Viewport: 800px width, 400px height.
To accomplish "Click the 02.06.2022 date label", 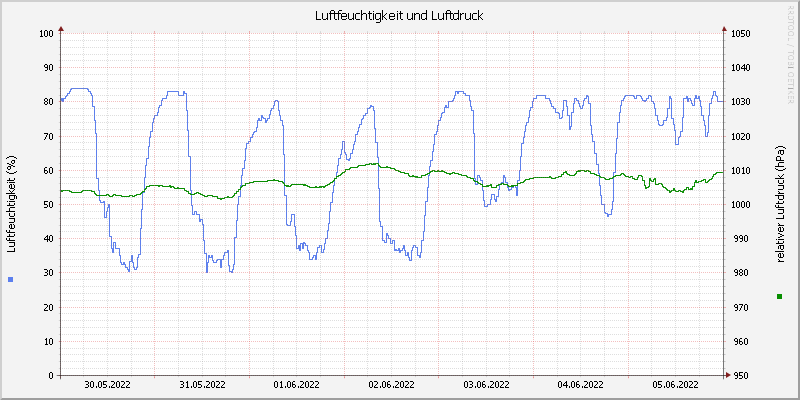I will 391,385.
